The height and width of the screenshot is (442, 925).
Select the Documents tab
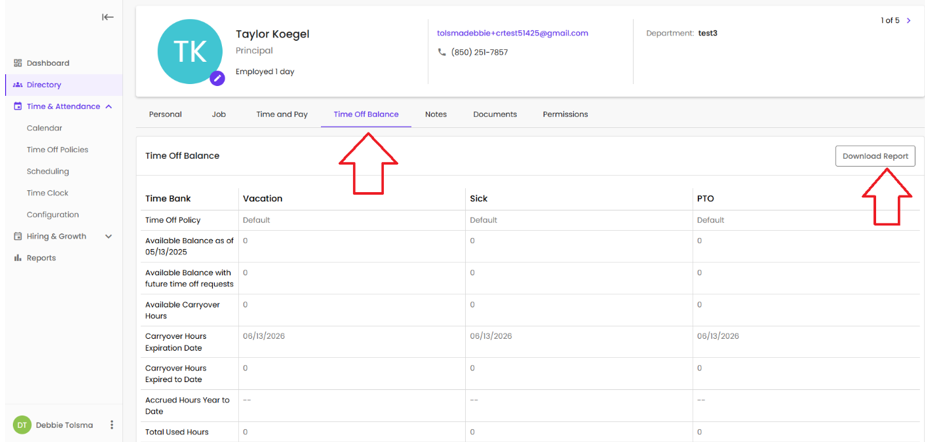pos(494,114)
